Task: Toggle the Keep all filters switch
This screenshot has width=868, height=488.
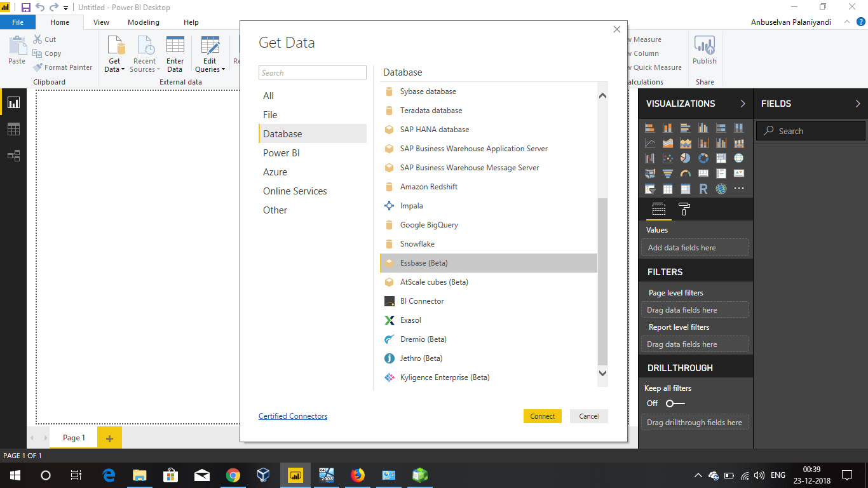Action: click(675, 403)
